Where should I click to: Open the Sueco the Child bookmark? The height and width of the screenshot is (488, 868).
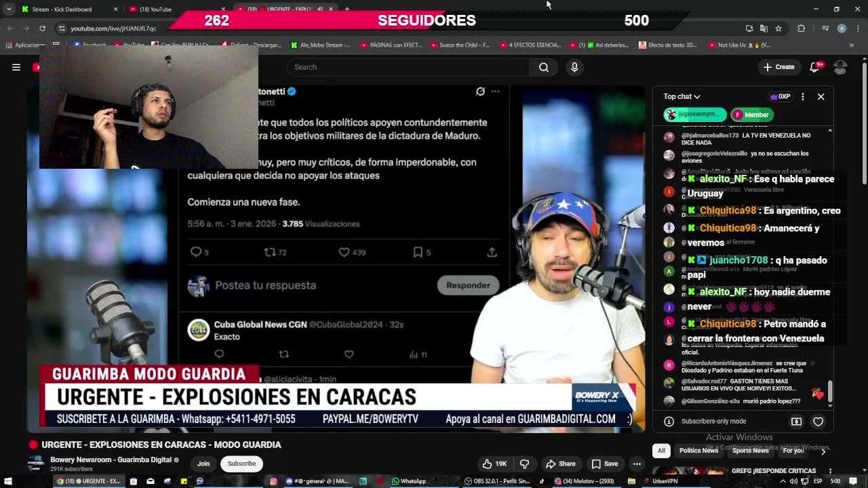(x=459, y=45)
